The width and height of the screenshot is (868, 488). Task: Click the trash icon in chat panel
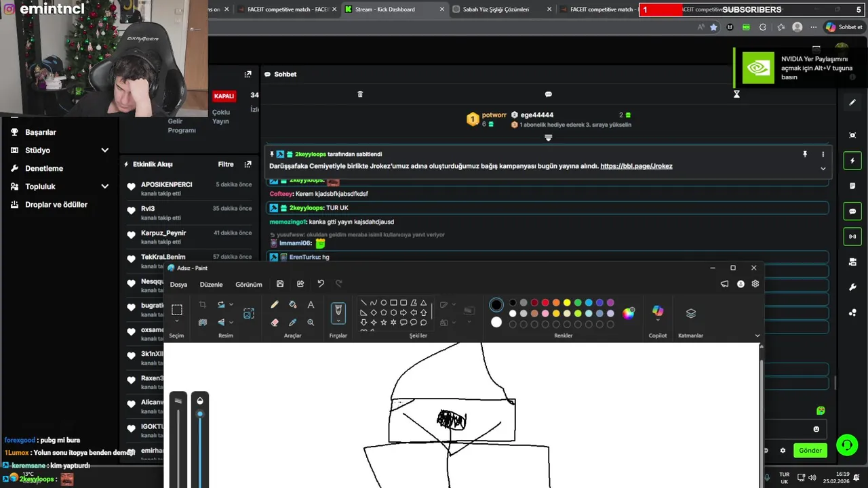point(360,94)
